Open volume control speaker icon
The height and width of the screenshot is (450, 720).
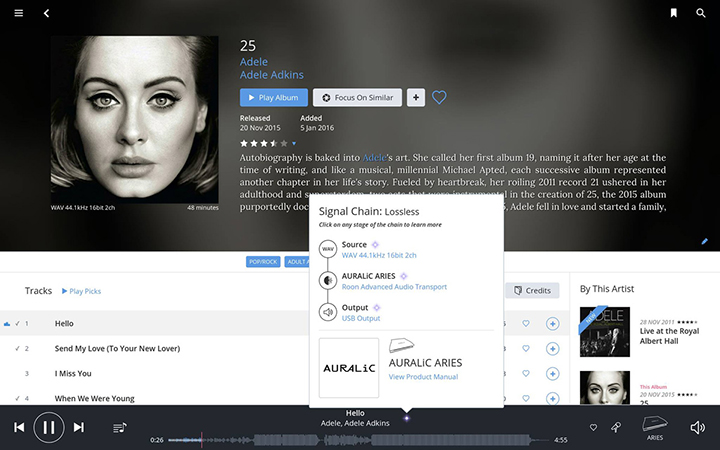(698, 428)
